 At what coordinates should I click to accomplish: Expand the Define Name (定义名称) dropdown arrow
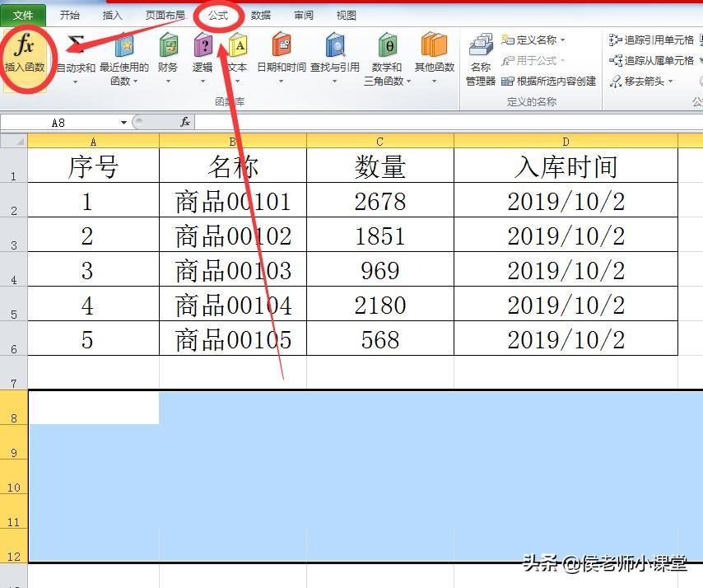point(563,40)
